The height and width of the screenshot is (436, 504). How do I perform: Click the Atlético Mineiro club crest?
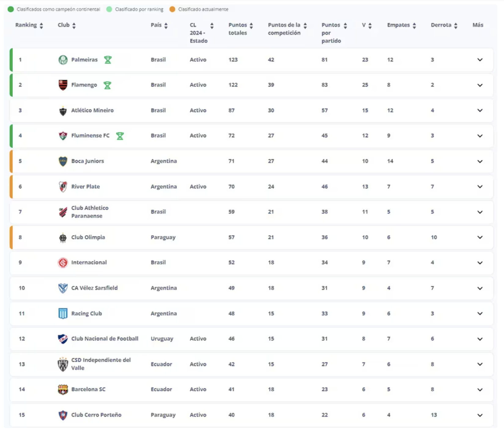click(63, 111)
